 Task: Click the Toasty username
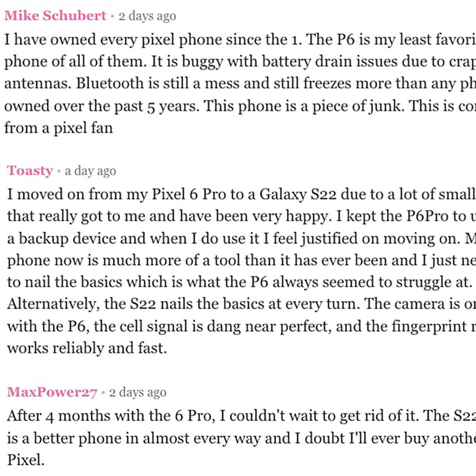[x=30, y=171]
